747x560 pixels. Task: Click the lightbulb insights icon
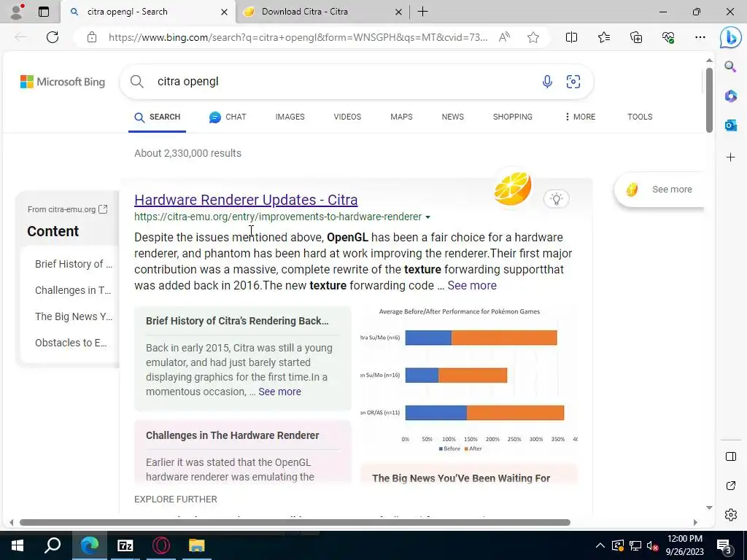[556, 198]
